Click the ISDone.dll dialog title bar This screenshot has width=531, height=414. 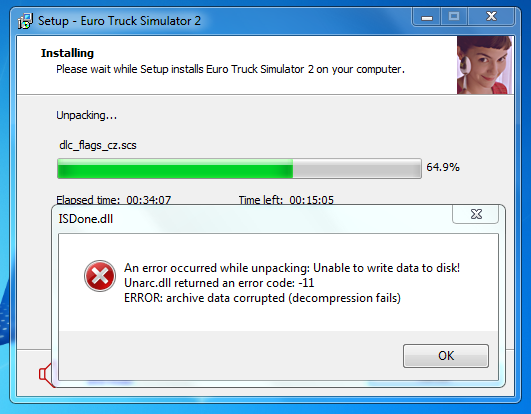click(x=252, y=219)
